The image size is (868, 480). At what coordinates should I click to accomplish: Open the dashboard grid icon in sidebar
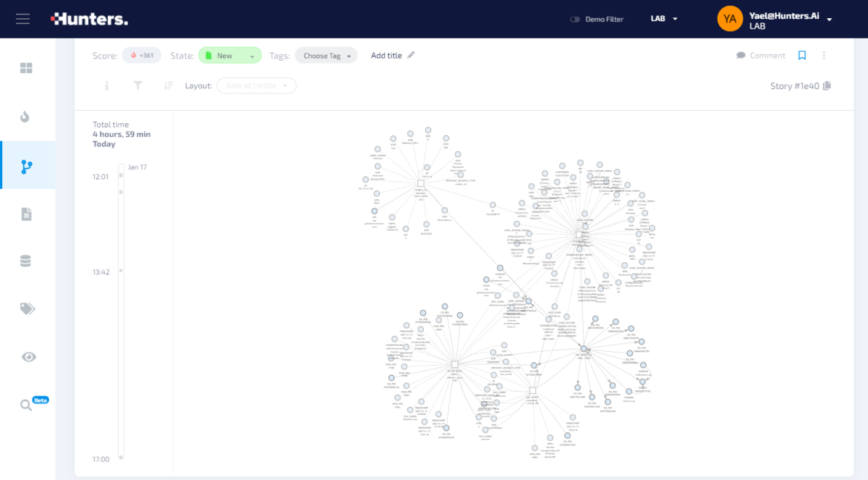click(x=27, y=69)
